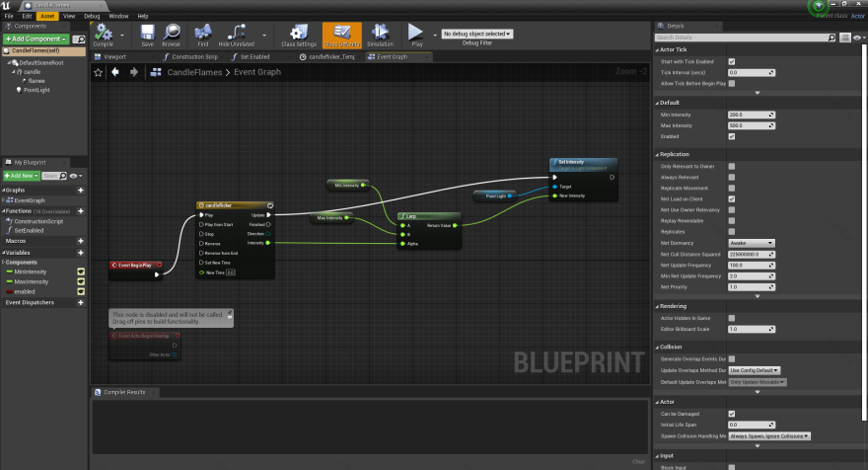This screenshot has width=868, height=470.
Task: Switch to the Construction Script tab
Action: pyautogui.click(x=193, y=57)
